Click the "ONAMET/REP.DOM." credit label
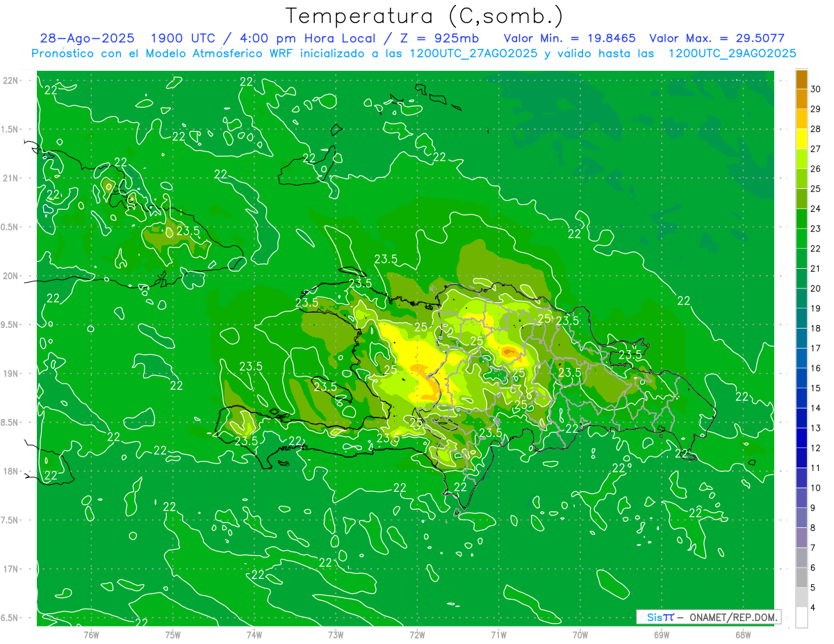Screen dimensions: 834x644 [734, 617]
